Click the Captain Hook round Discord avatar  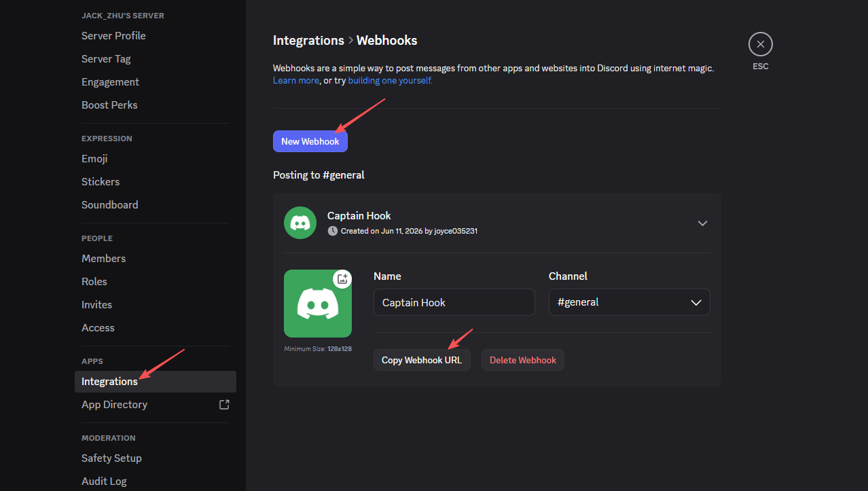pyautogui.click(x=300, y=223)
